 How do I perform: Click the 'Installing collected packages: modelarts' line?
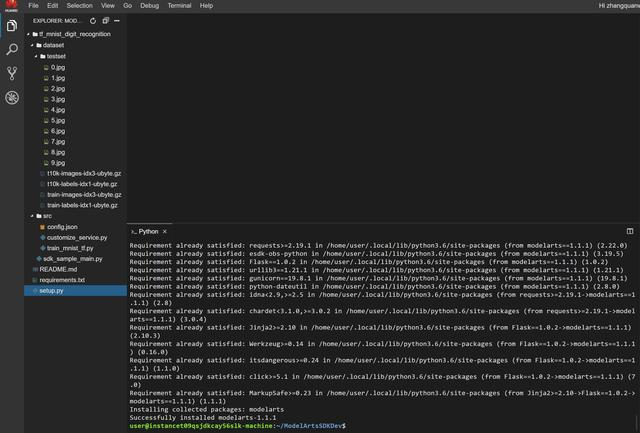click(x=207, y=409)
